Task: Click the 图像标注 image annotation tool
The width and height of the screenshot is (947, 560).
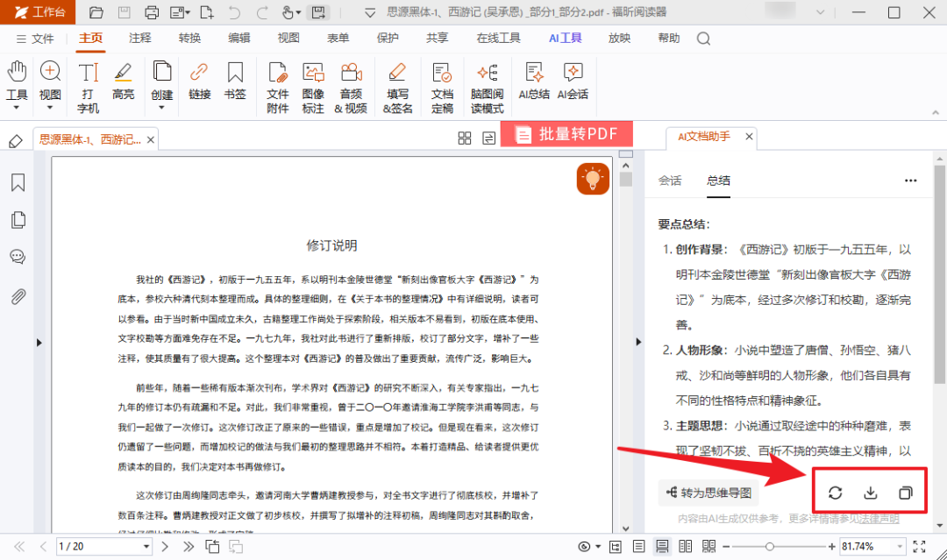Action: point(313,88)
